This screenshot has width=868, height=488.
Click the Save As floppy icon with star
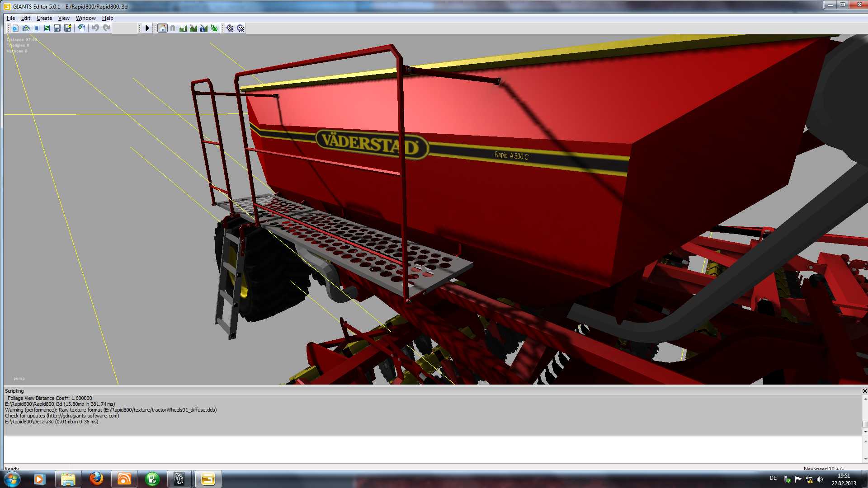(68, 28)
